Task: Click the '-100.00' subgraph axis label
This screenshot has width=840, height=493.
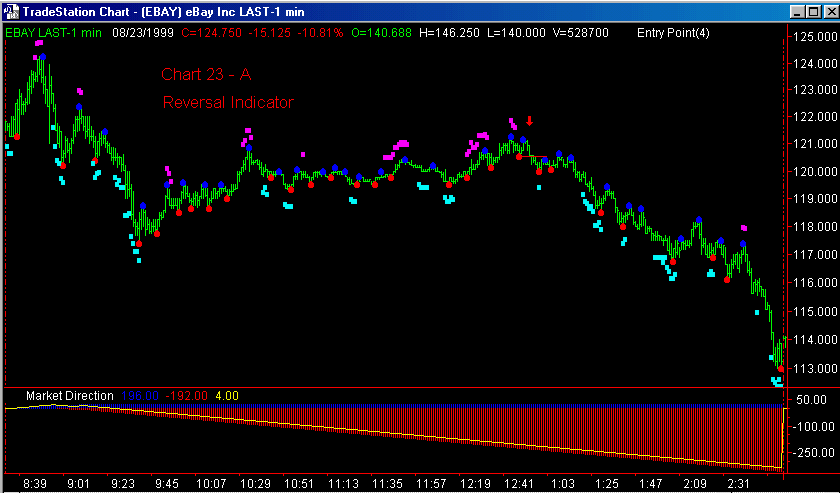Action: click(813, 427)
